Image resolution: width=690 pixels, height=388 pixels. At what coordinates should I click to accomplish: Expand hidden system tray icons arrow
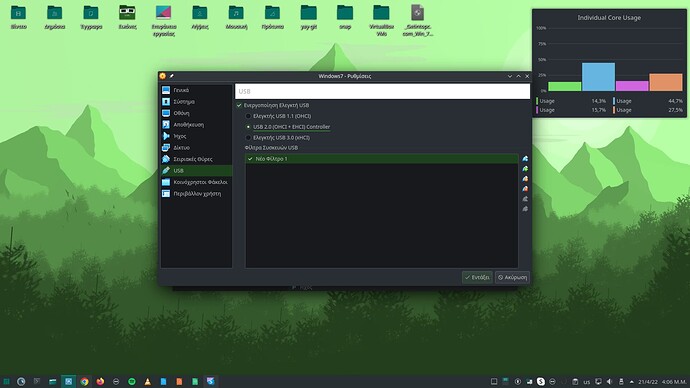[x=631, y=382]
